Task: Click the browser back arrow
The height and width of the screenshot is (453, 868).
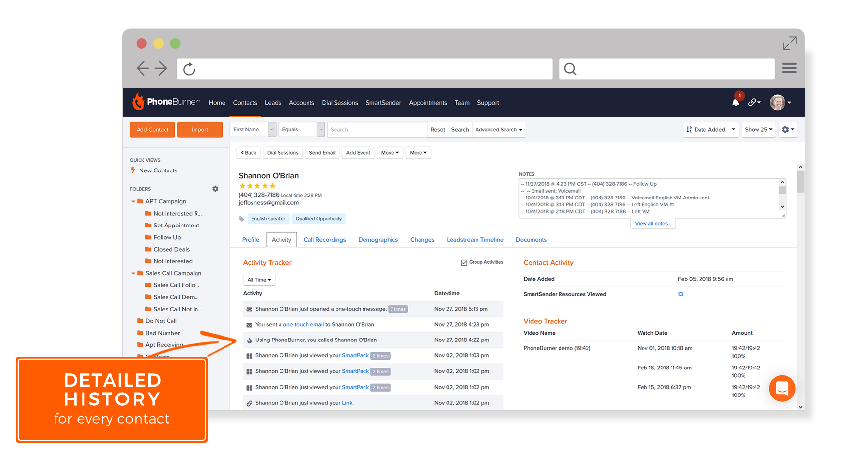Action: click(x=142, y=68)
